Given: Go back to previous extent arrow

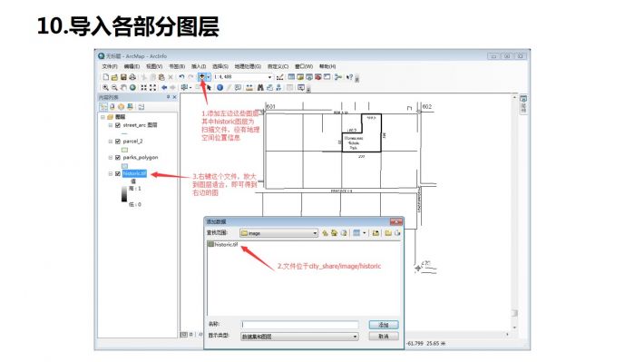Looking at the screenshot, I should coord(164,87).
